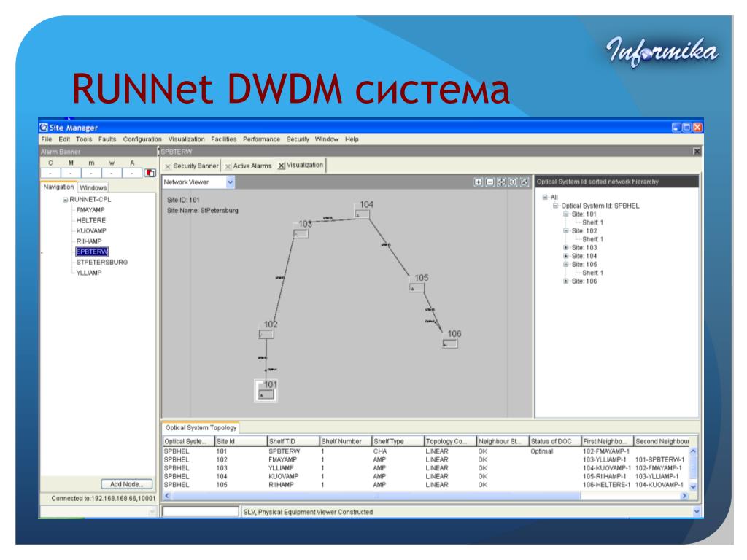Collapse Site: 101 in hierarchy tree
The image size is (747, 560).
[x=566, y=214]
